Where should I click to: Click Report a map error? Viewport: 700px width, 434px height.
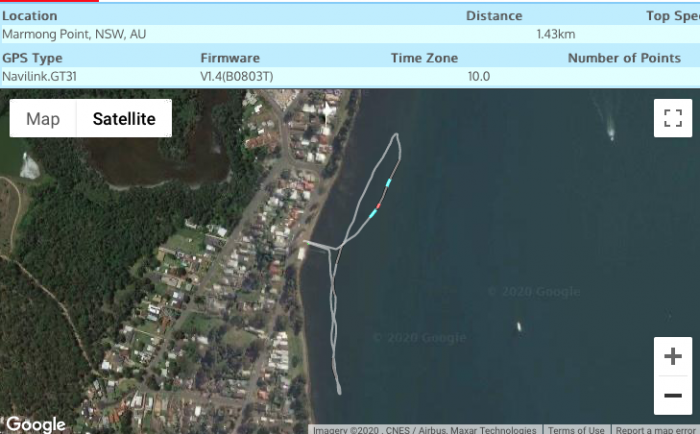(656, 430)
